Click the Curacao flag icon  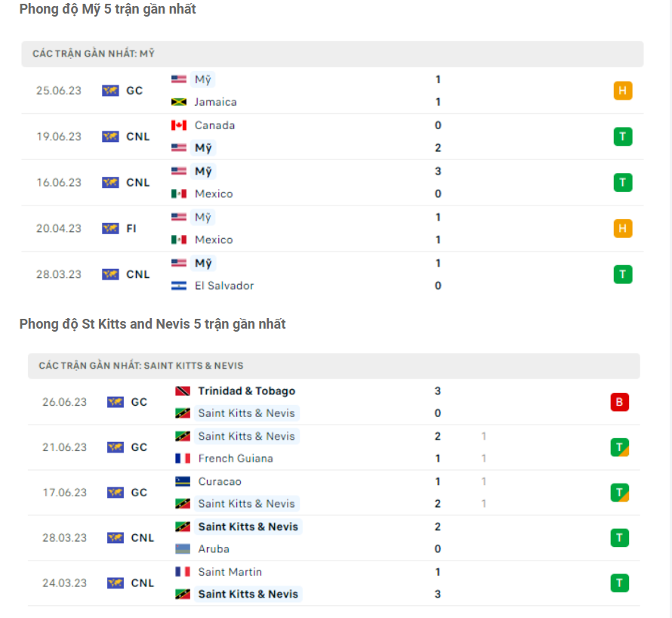click(x=182, y=481)
